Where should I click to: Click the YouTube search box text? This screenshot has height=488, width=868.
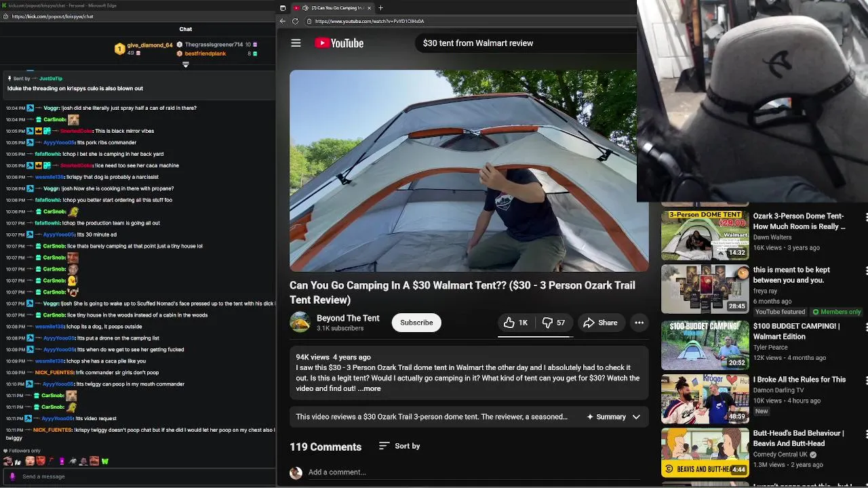pyautogui.click(x=478, y=43)
